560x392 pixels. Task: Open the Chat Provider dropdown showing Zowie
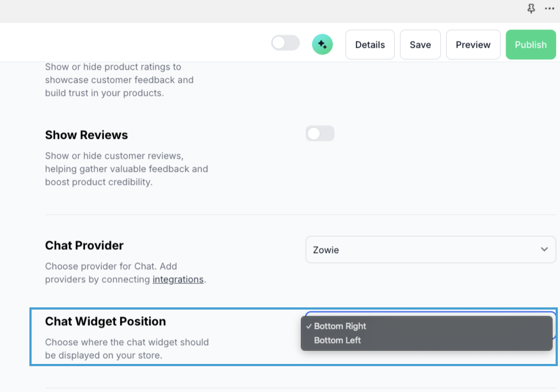(x=430, y=250)
